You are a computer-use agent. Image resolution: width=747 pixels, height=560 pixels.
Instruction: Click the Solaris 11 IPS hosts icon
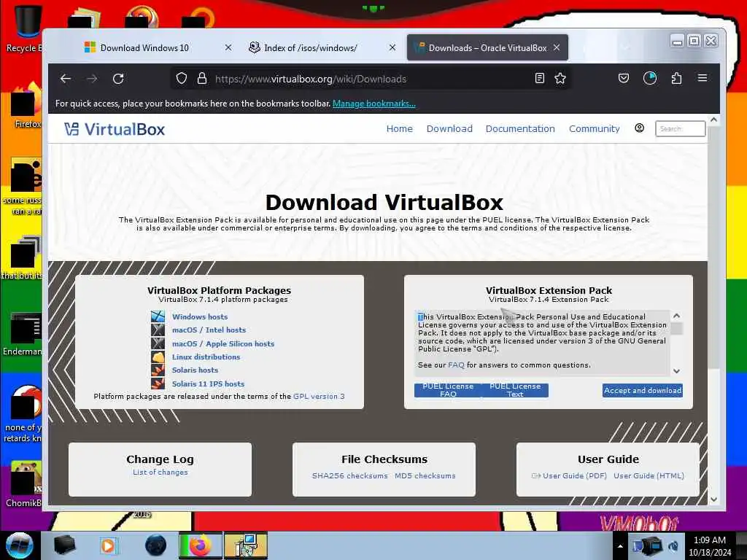pyautogui.click(x=158, y=384)
